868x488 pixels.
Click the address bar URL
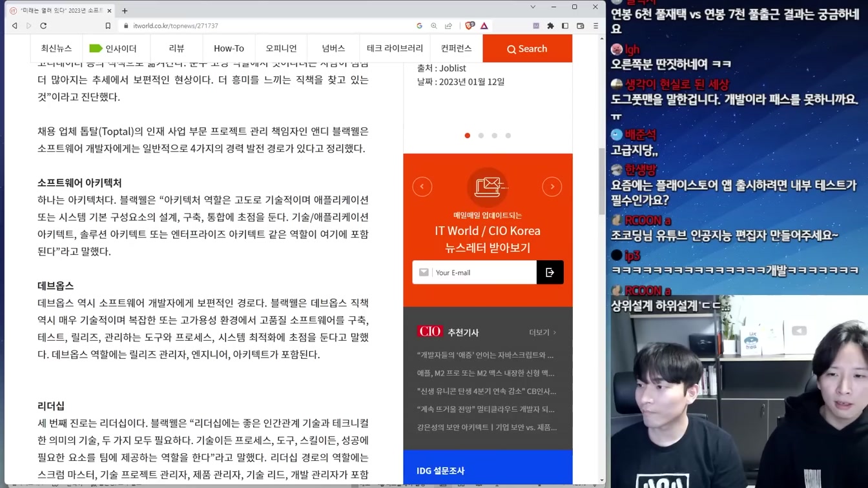[175, 26]
